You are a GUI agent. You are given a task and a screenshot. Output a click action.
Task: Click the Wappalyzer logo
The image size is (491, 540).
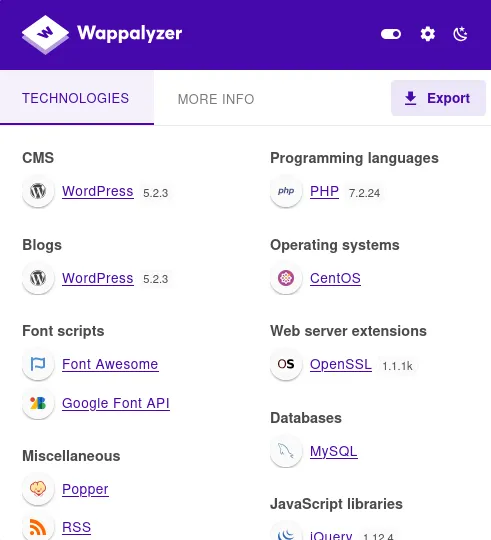click(x=102, y=34)
